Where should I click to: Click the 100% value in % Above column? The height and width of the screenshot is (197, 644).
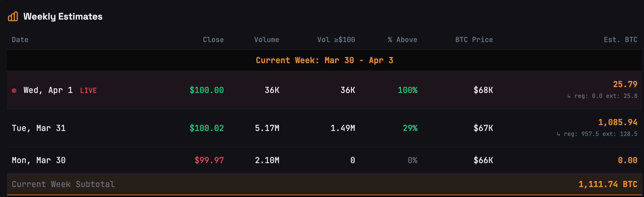coord(407,90)
